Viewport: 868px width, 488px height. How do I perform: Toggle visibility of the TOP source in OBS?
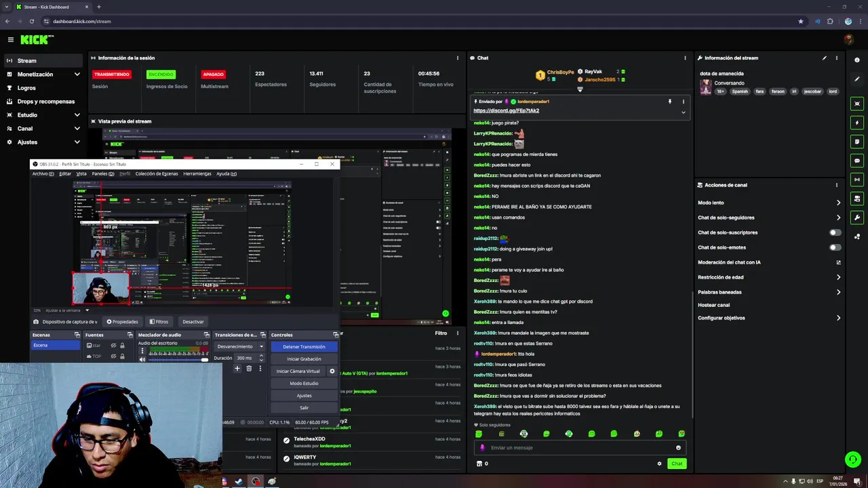[113, 356]
